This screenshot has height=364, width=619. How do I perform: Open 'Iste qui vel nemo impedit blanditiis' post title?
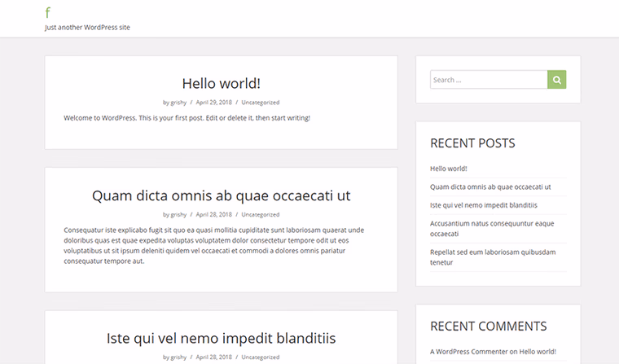click(221, 338)
